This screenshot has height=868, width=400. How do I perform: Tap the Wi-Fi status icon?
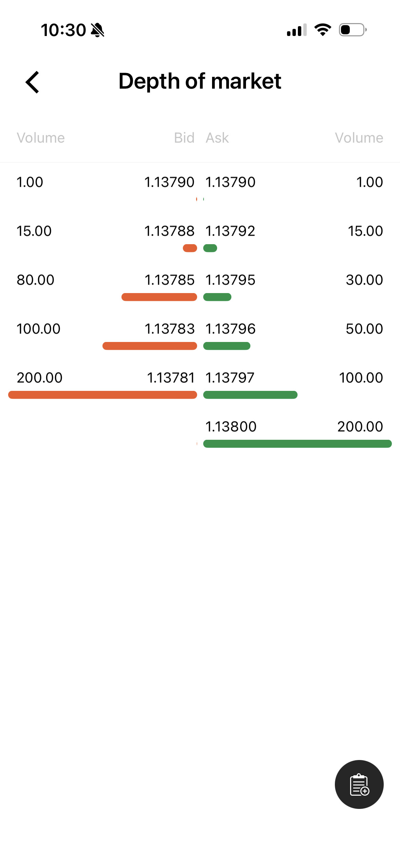point(323,30)
